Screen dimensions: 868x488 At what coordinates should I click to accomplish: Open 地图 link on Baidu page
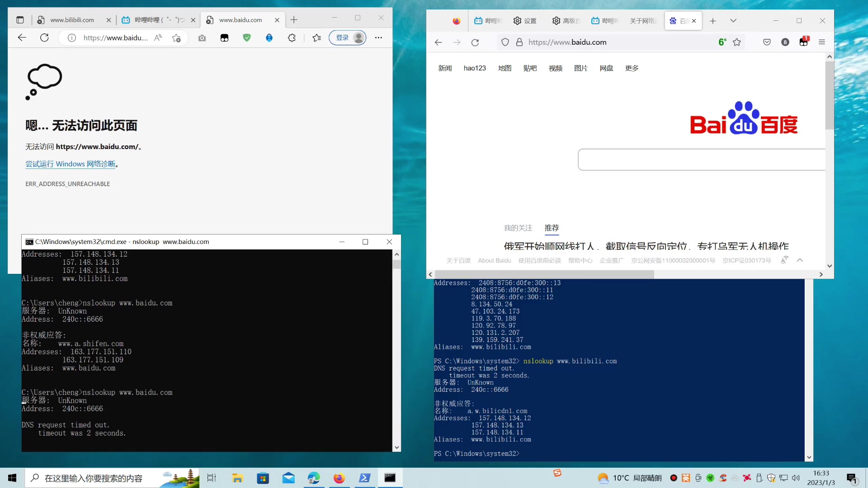click(505, 68)
